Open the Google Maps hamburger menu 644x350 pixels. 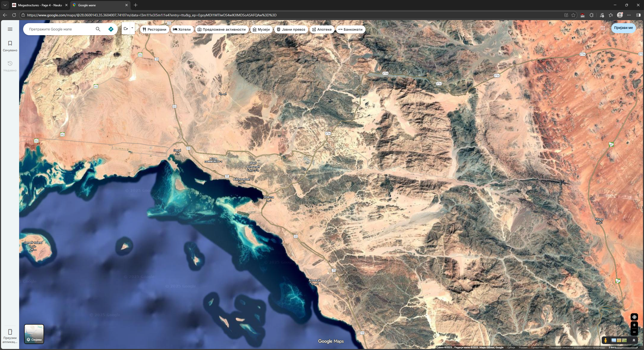click(x=10, y=29)
